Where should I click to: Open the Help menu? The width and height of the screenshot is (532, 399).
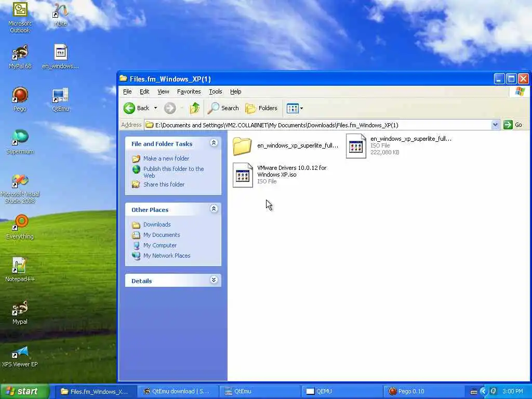tap(236, 91)
